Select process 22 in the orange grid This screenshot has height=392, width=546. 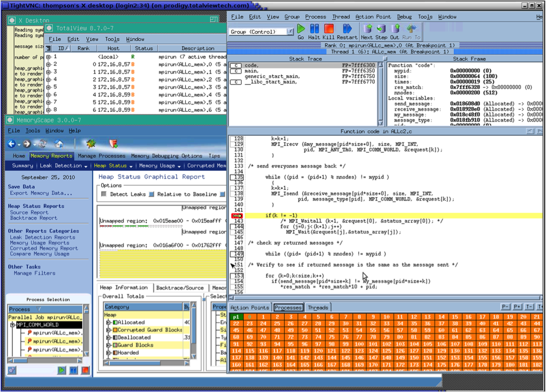click(236, 323)
